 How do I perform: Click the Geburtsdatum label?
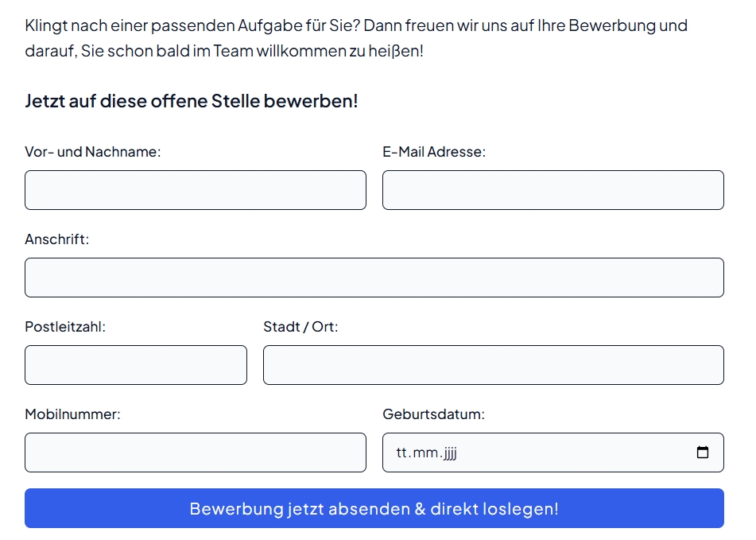tap(433, 414)
